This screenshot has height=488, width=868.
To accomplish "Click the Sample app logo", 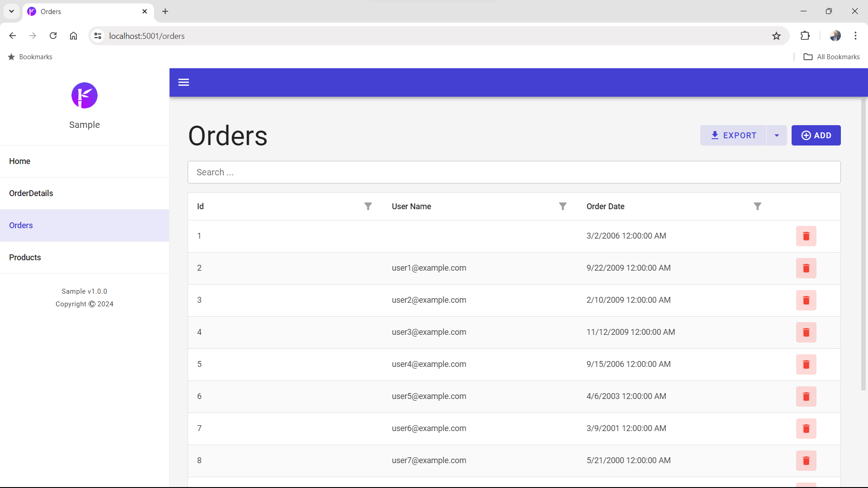I will (84, 95).
